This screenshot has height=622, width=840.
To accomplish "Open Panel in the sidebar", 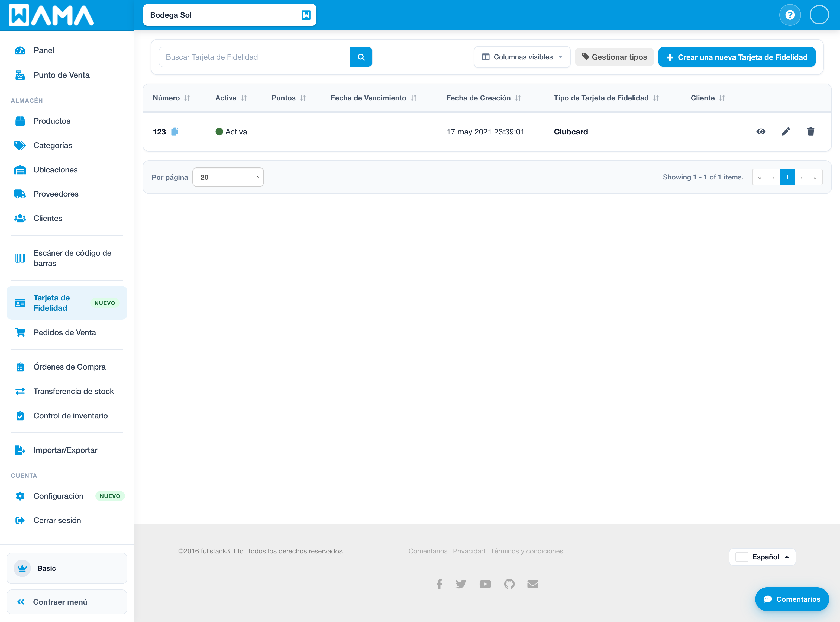I will coord(67,50).
